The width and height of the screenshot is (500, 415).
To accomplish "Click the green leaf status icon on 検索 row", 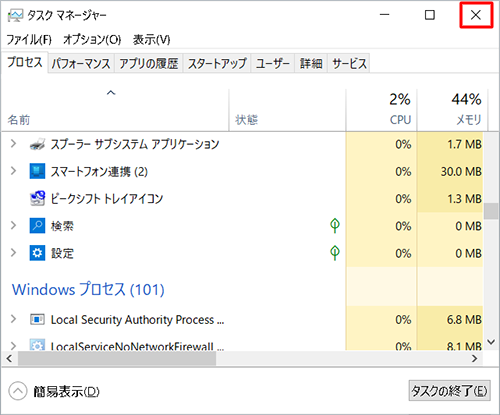I will coord(335,226).
